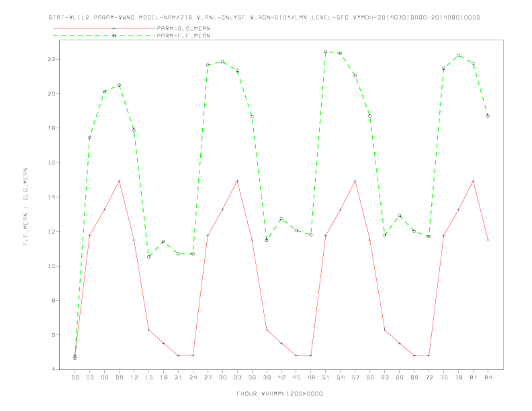Click x-axis tick label 45
The height and width of the screenshot is (411, 532).
[x=296, y=377]
